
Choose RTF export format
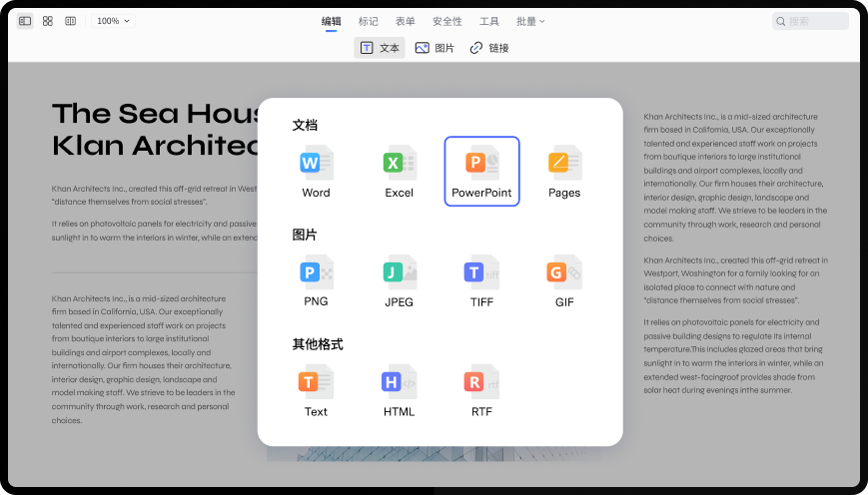tap(481, 390)
